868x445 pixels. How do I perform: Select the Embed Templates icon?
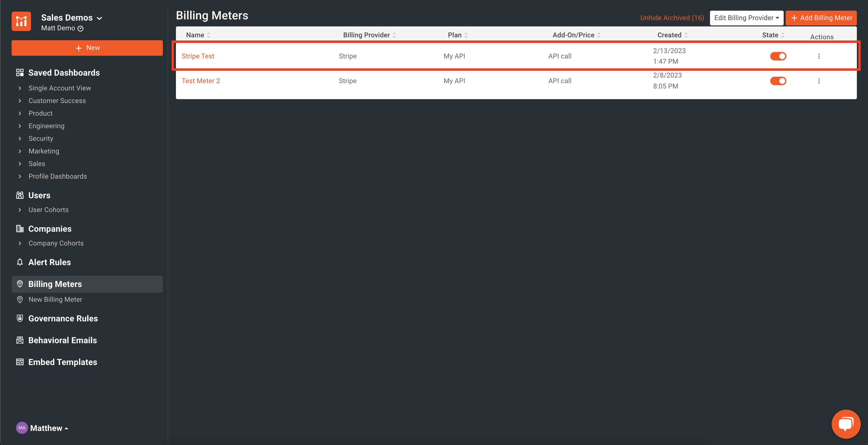pos(20,362)
